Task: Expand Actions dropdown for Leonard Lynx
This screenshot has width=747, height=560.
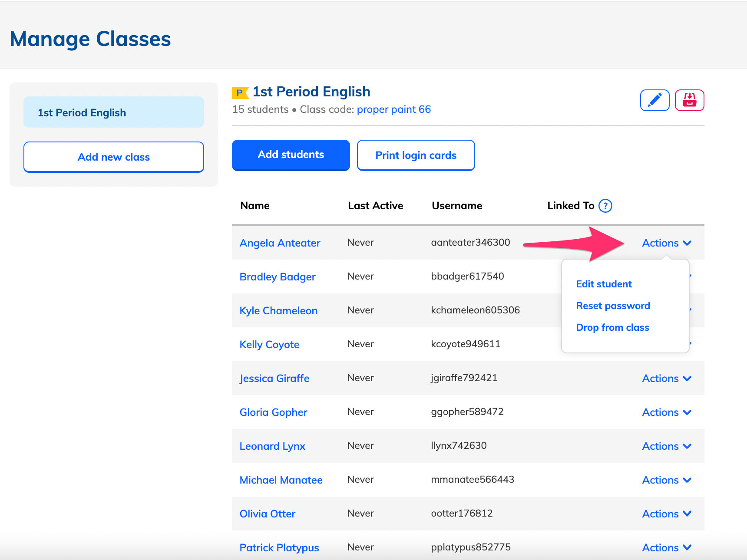Action: pos(667,446)
